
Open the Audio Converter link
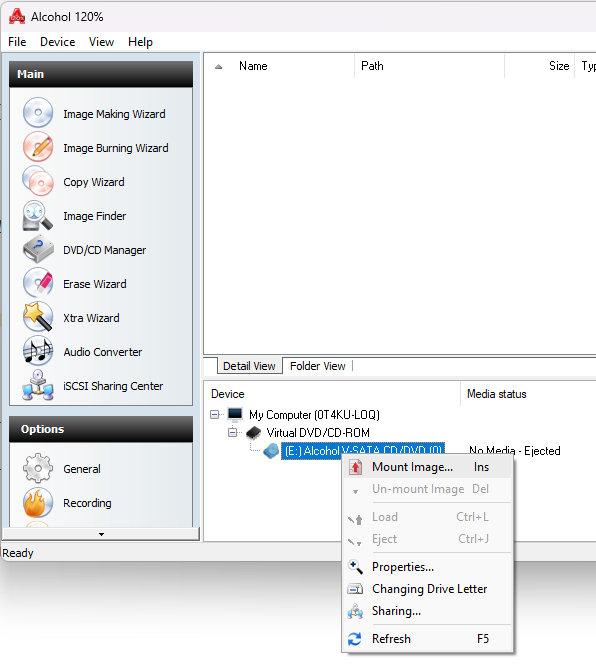coord(103,352)
